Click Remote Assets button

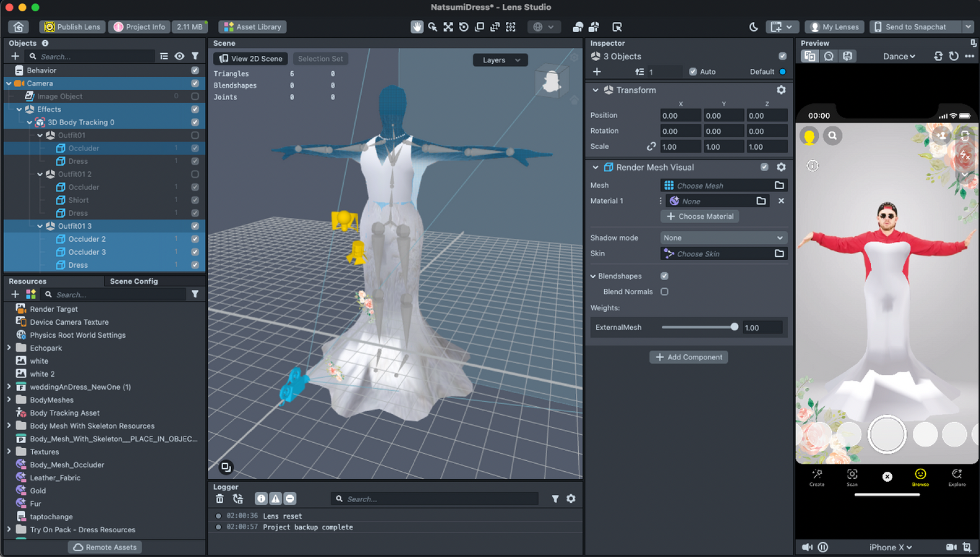coord(105,547)
